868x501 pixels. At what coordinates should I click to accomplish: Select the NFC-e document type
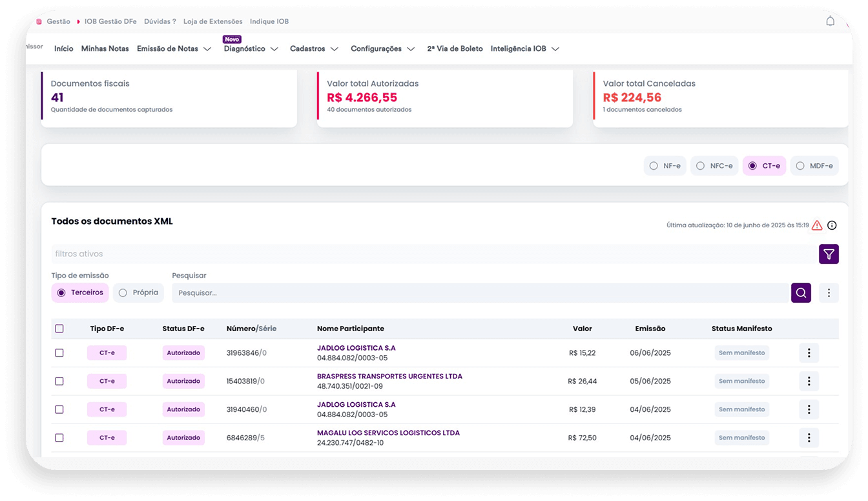click(x=714, y=166)
